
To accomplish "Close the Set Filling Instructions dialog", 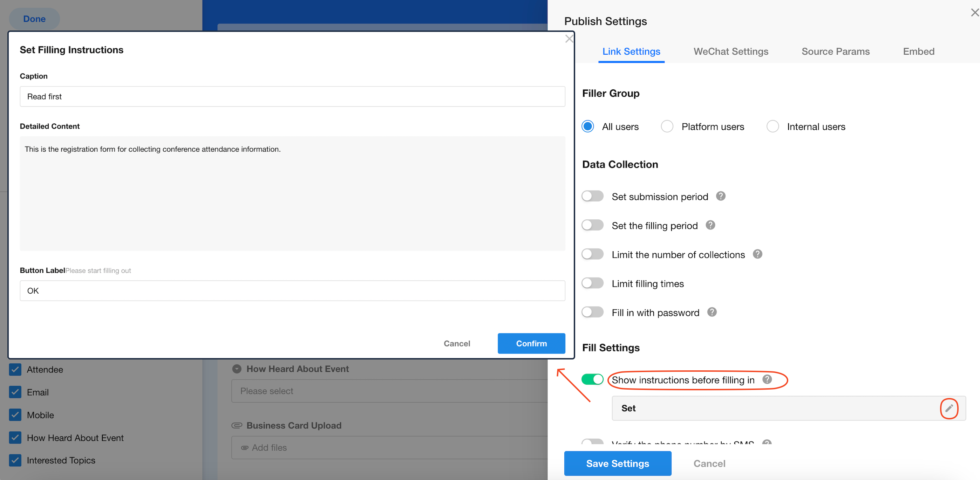I will 569,39.
